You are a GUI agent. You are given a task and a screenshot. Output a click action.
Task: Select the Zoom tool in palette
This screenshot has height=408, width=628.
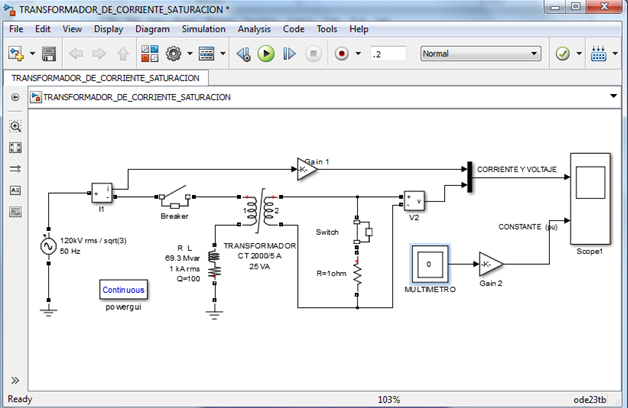[15, 127]
